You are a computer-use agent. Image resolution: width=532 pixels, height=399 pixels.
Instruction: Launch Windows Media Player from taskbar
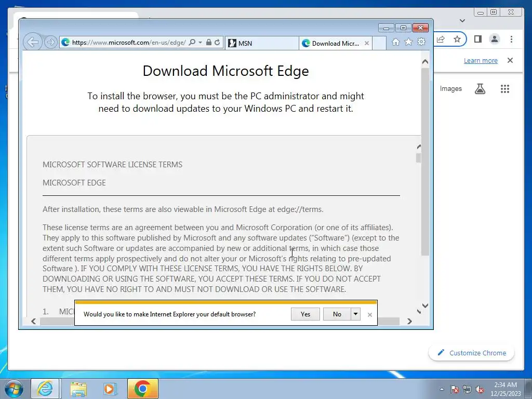pos(110,389)
